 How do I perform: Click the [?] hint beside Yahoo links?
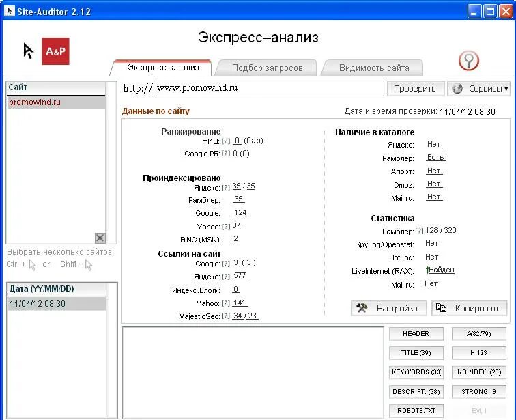[x=226, y=303]
